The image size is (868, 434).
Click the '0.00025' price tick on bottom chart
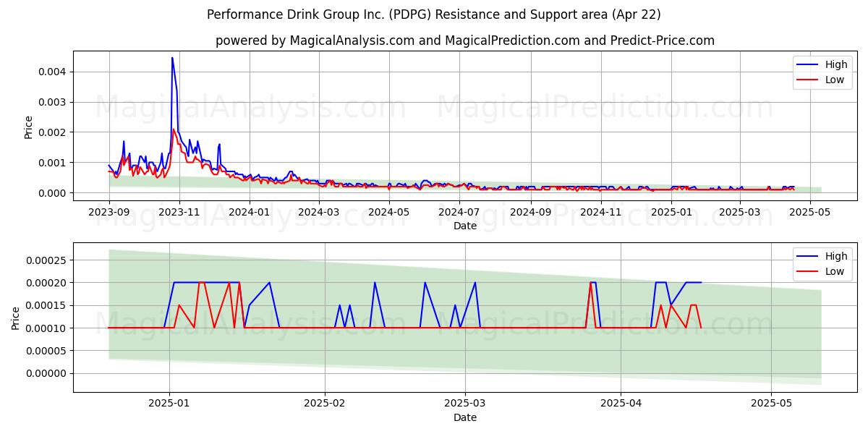click(x=46, y=260)
